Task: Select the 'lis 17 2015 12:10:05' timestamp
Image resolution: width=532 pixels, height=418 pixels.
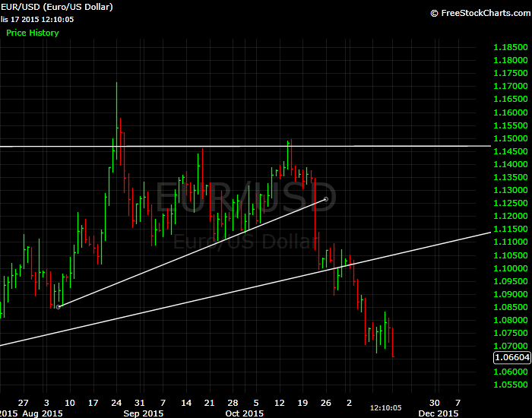Action: (x=37, y=19)
